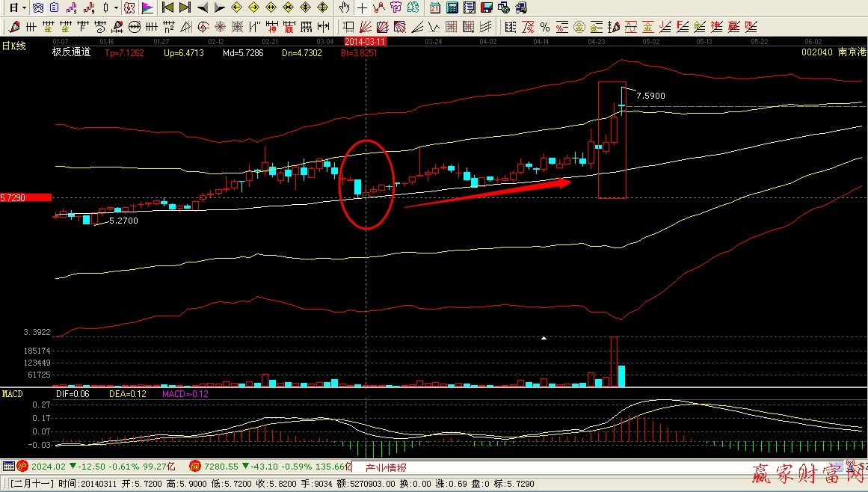The width and height of the screenshot is (868, 492).
Task: Select the percent % line drawing tool
Action: coord(544,27)
